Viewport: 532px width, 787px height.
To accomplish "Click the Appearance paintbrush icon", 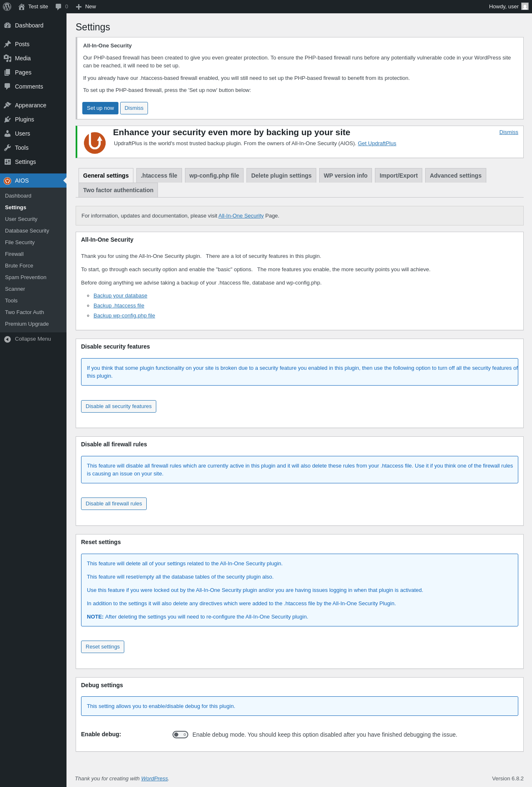I will [7, 105].
